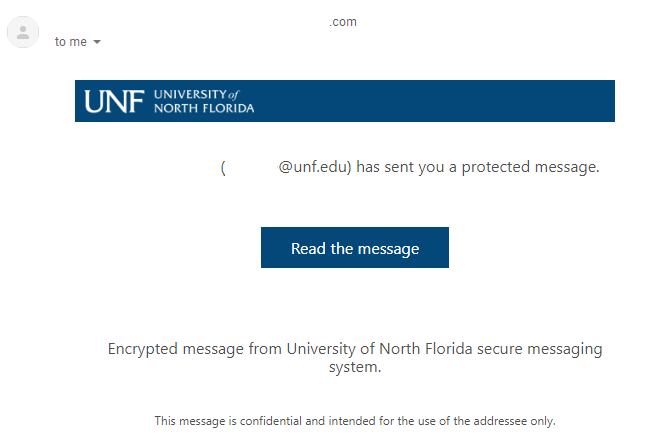
Task: Click the word "Encrypted" in description
Action: (x=143, y=349)
